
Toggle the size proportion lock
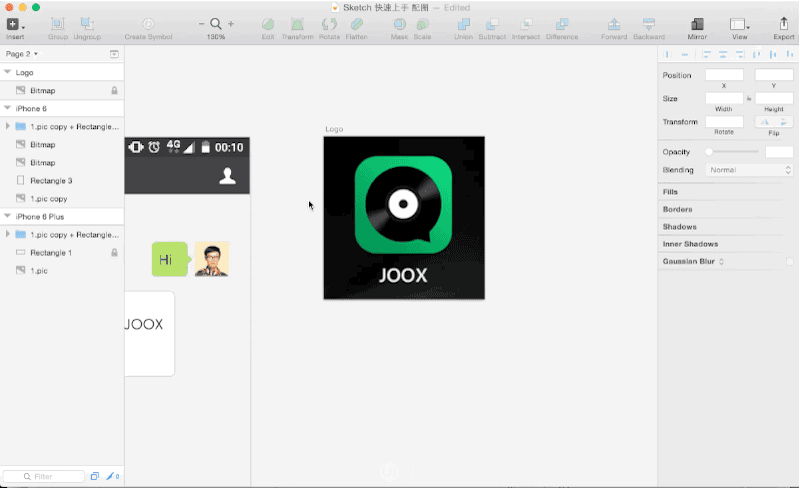pyautogui.click(x=749, y=99)
